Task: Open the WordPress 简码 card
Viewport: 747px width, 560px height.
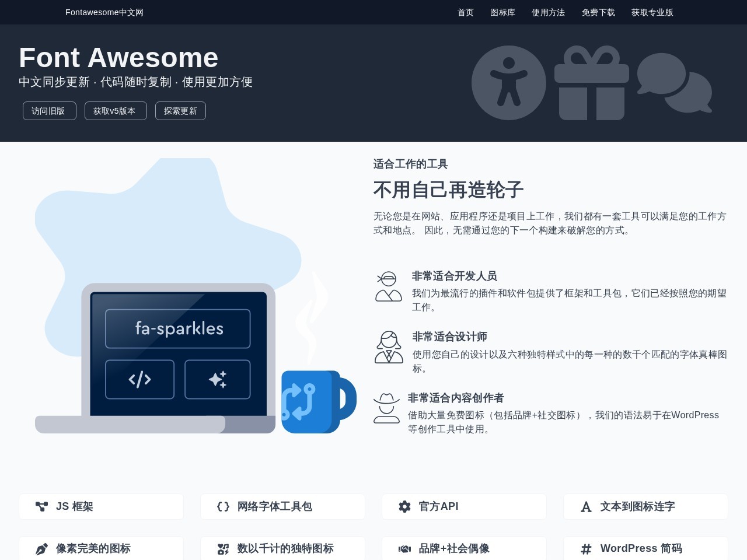Action: coord(645,548)
